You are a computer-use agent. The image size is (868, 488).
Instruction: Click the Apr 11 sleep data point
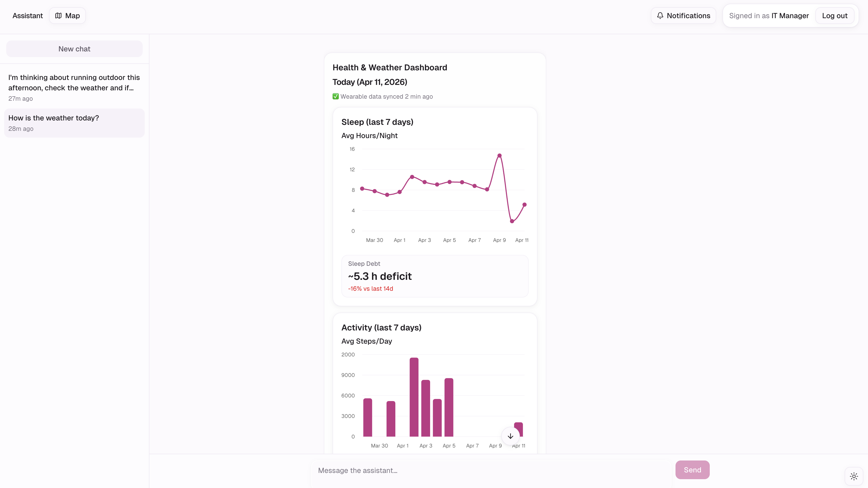tap(524, 205)
